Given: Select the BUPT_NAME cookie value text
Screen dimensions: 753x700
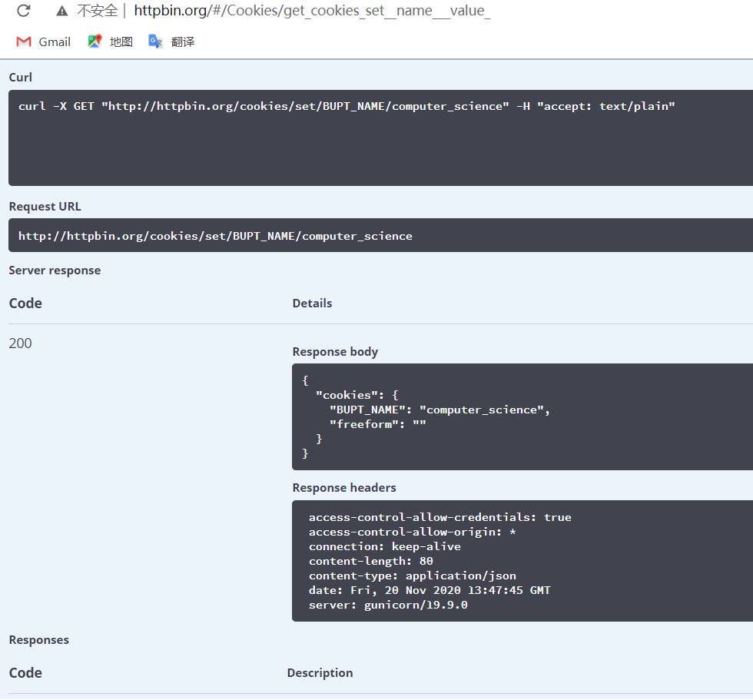Looking at the screenshot, I should [485, 409].
